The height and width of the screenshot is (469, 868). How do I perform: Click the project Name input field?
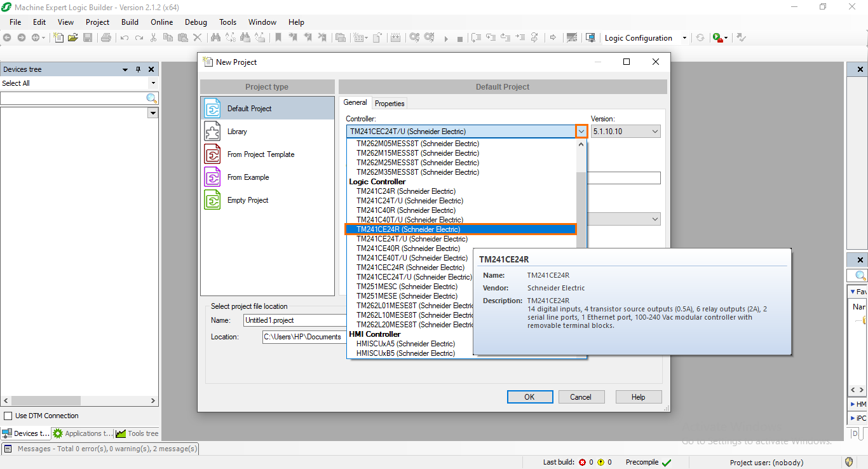pos(295,320)
